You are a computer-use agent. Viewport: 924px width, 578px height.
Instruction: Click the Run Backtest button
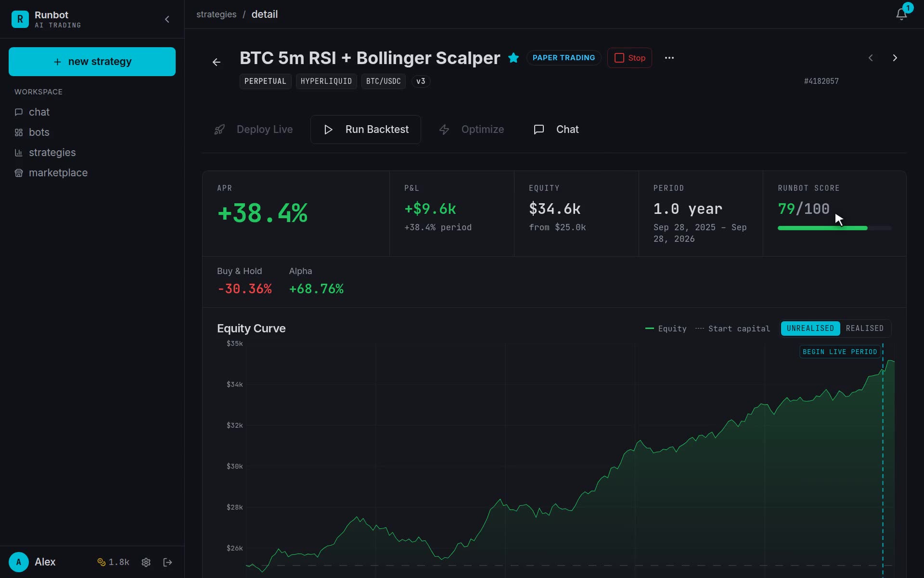[366, 130]
